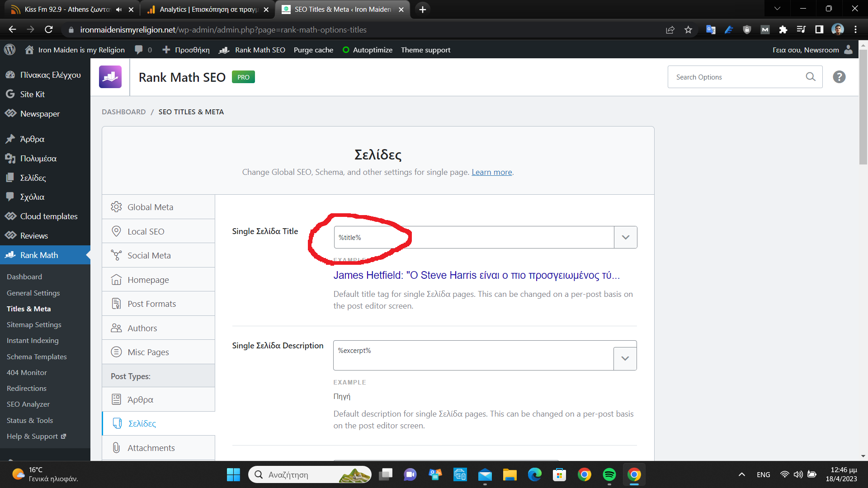
Task: Open the weather widget in taskbar
Action: pyautogui.click(x=44, y=474)
